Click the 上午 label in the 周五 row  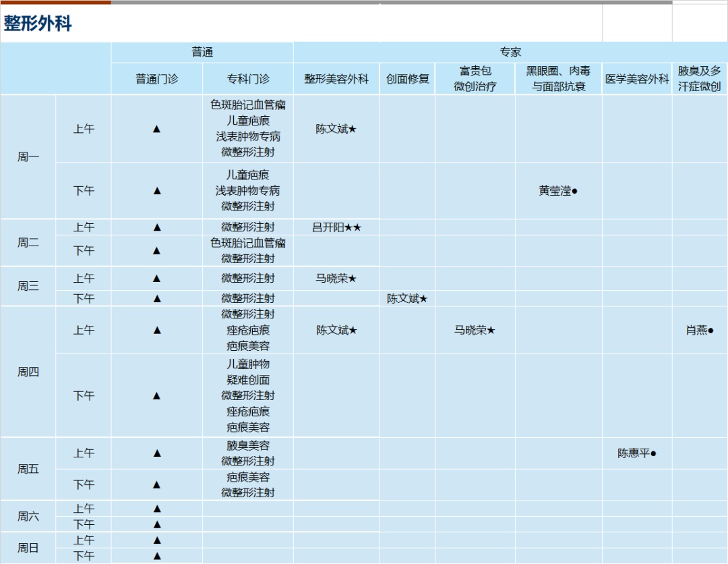pyautogui.click(x=84, y=453)
